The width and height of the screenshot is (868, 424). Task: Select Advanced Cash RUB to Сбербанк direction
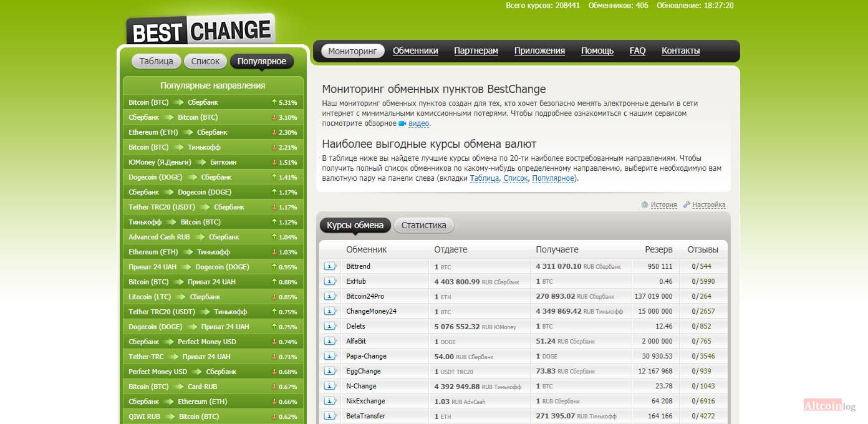213,236
